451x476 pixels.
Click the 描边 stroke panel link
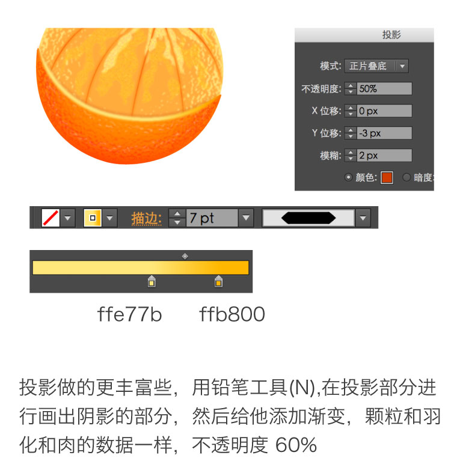point(146,218)
